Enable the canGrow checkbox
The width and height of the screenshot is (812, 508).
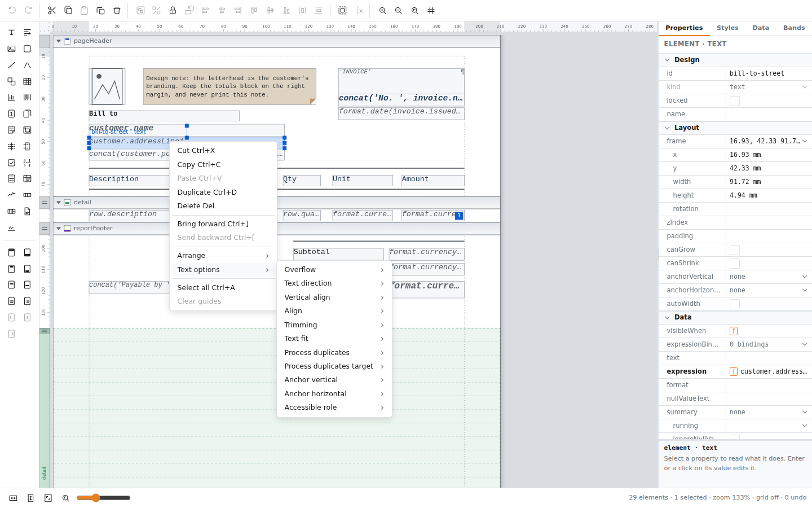(735, 249)
